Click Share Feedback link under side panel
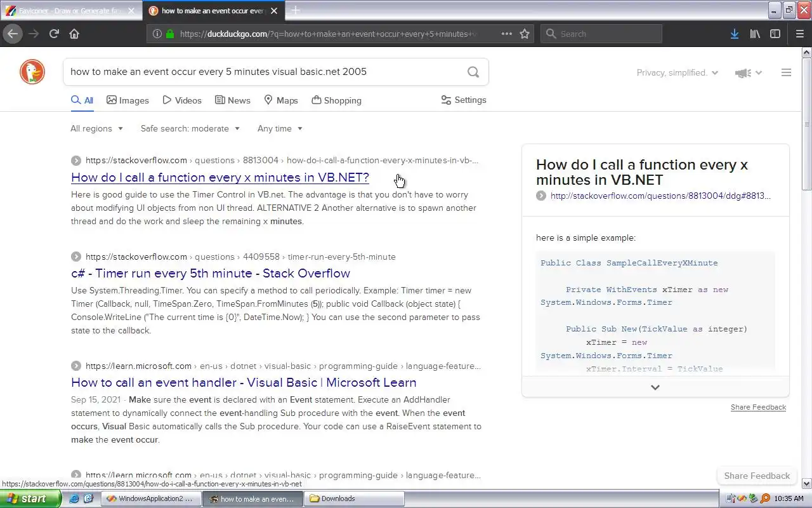Viewport: 812px width, 508px height. (758, 407)
